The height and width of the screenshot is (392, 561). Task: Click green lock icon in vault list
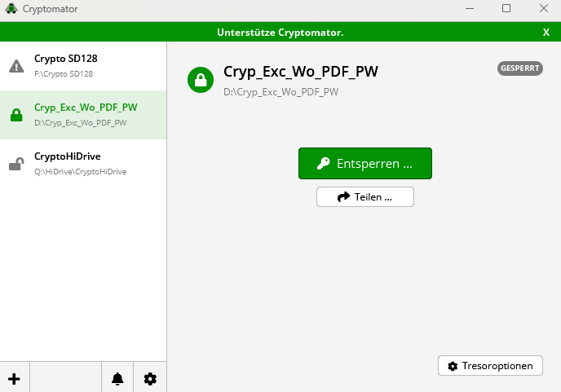click(16, 116)
